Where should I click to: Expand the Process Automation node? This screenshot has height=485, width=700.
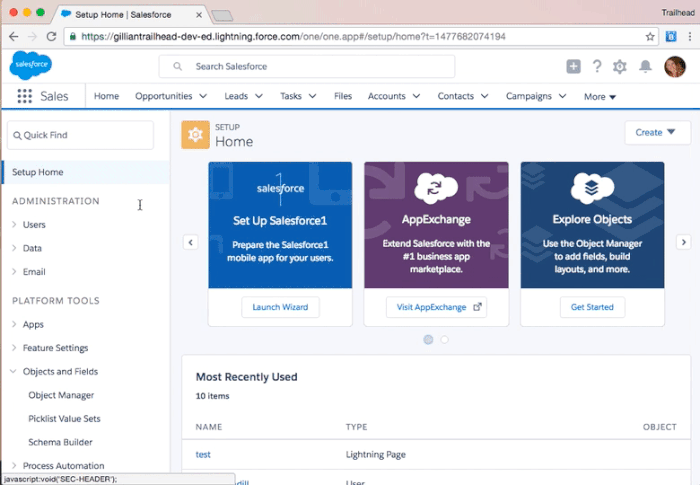point(14,465)
